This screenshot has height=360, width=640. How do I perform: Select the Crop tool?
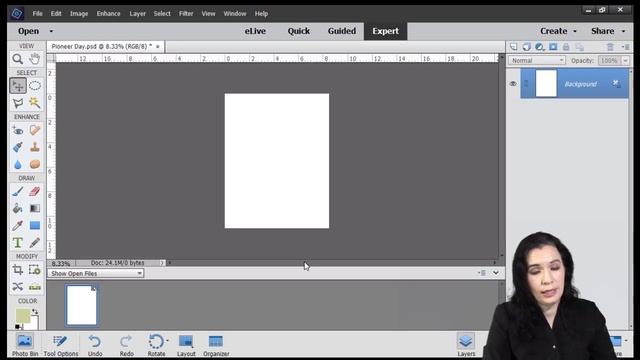tap(18, 270)
